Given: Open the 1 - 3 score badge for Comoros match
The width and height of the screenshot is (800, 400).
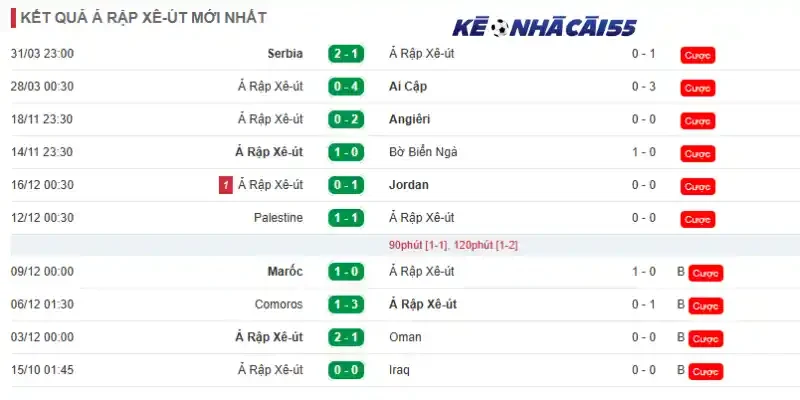Looking at the screenshot, I should click(x=346, y=305).
